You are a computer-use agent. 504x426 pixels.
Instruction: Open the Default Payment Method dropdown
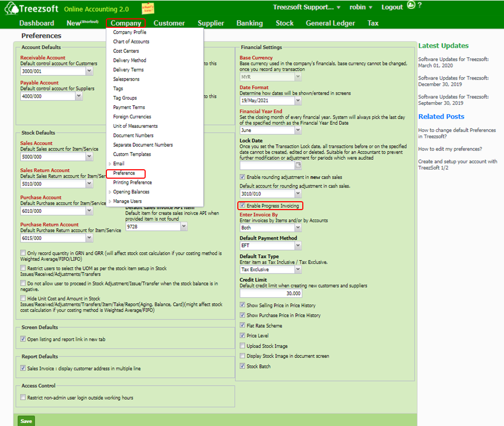[x=298, y=246]
